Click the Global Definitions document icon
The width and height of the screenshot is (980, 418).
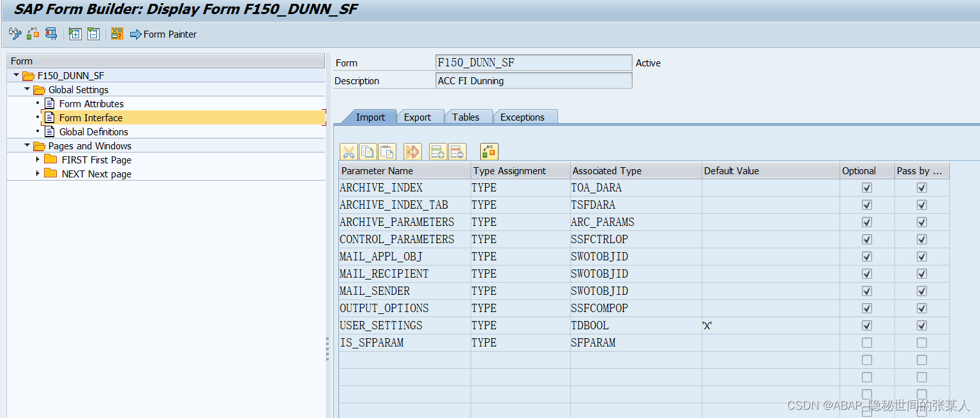coord(50,131)
